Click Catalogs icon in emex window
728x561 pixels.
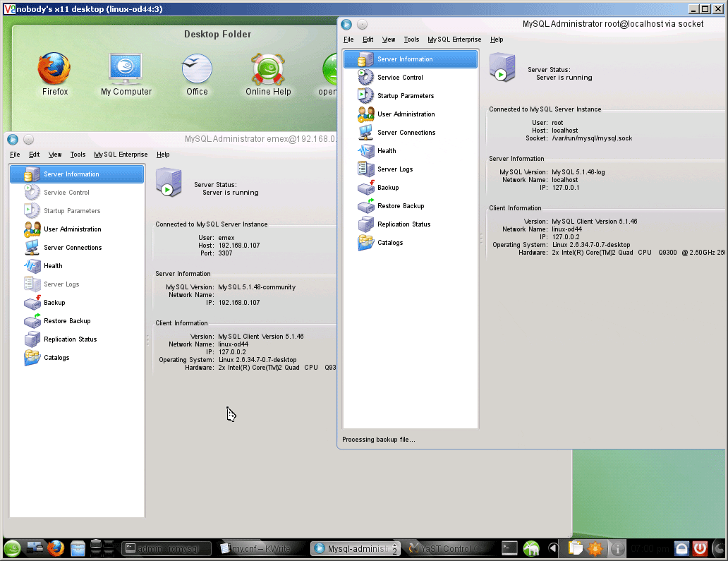(x=32, y=358)
